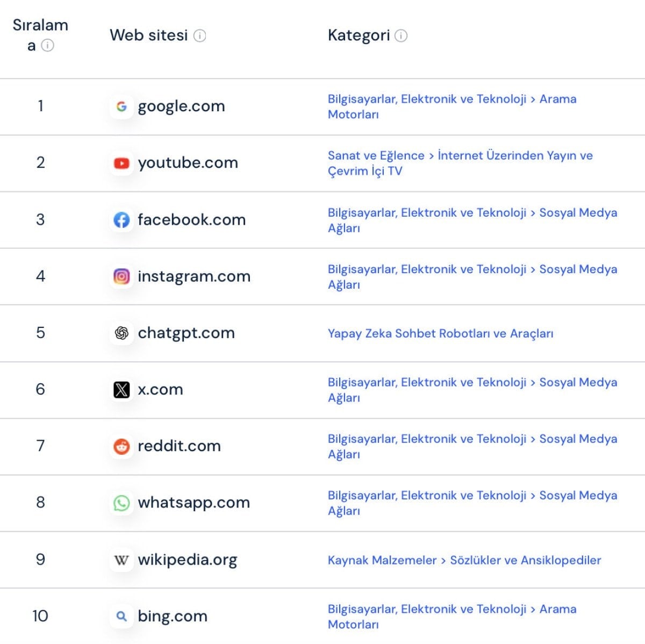Screen dimensions: 645x644
Task: Select the X (Twitter) logo icon
Action: tap(121, 390)
